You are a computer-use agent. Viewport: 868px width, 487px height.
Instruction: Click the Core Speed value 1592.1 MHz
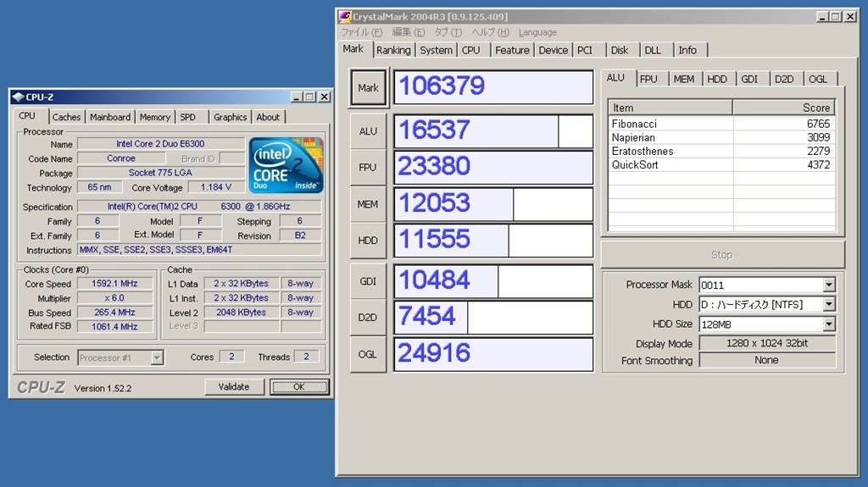(x=114, y=284)
